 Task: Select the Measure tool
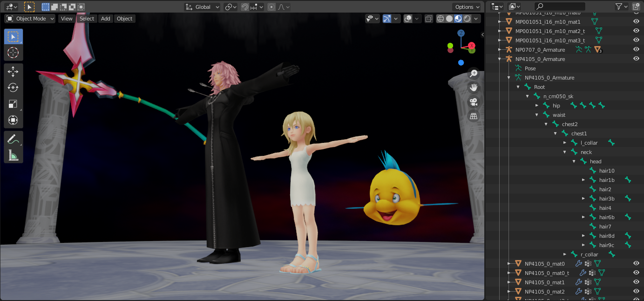point(14,155)
